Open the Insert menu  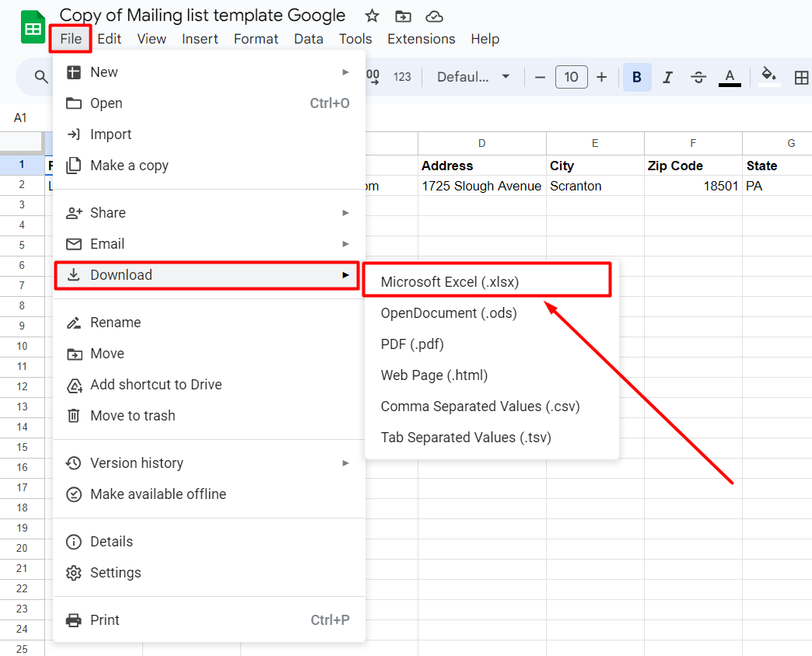point(200,39)
